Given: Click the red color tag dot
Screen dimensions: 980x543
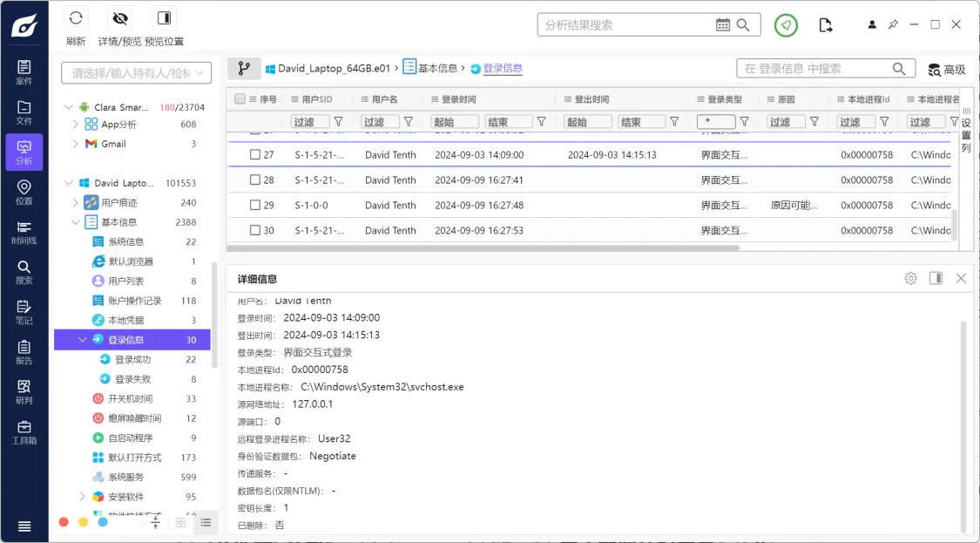Looking at the screenshot, I should [x=64, y=522].
